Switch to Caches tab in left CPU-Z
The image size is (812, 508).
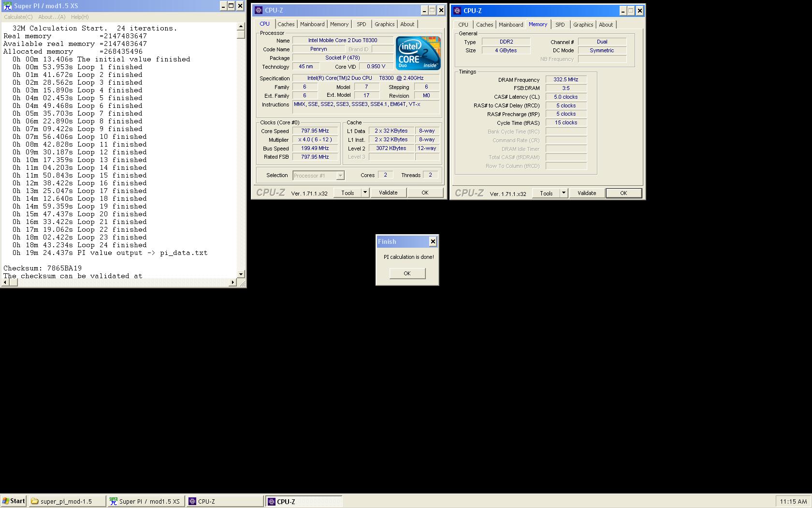[x=286, y=24]
